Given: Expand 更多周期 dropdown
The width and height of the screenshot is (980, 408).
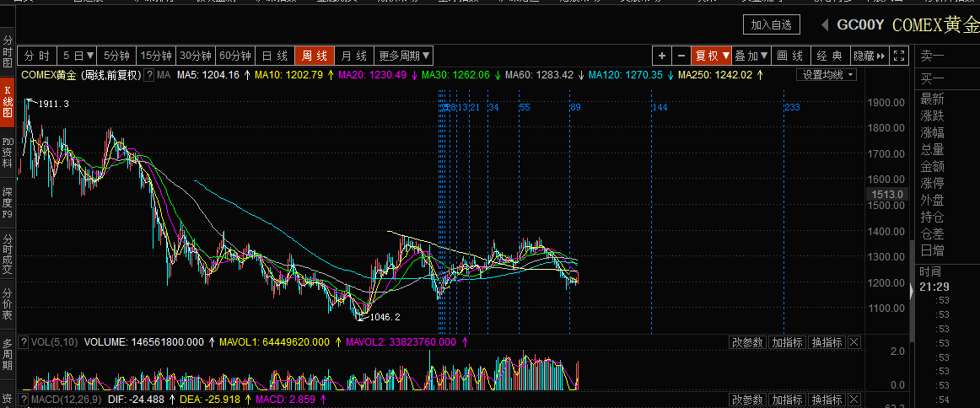Looking at the screenshot, I should pyautogui.click(x=404, y=56).
